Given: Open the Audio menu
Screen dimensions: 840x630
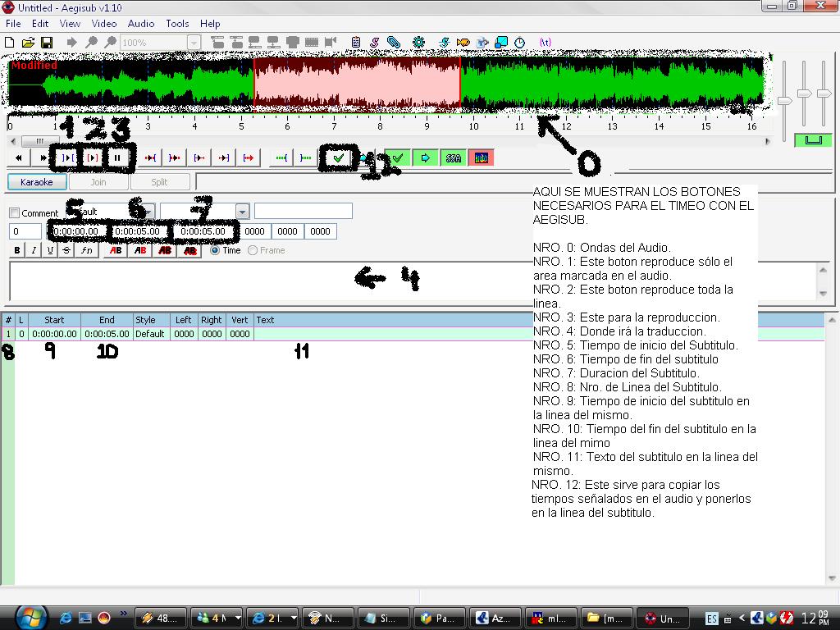Looking at the screenshot, I should 141,24.
